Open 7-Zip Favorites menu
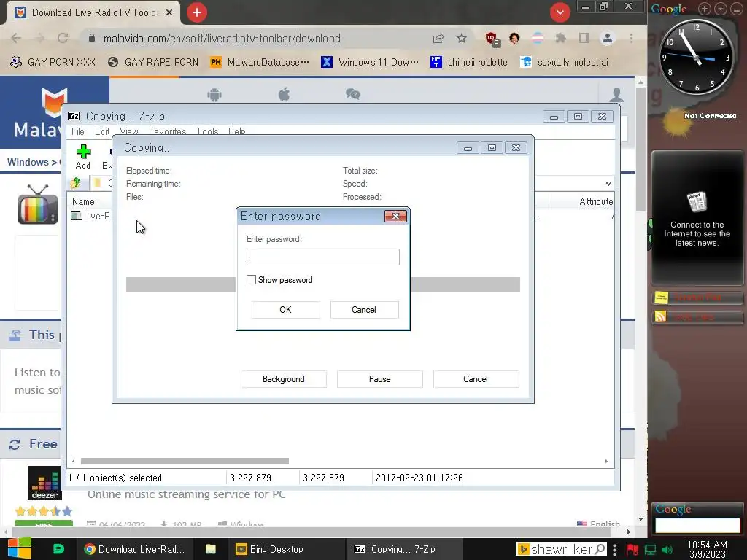Screen dimensions: 747x560 (x=167, y=131)
